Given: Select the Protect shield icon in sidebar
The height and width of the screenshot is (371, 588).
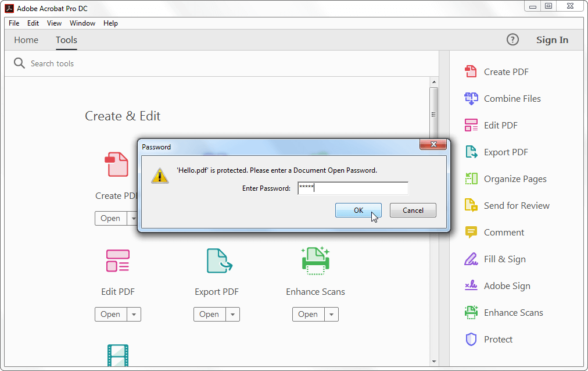Looking at the screenshot, I should tap(471, 339).
